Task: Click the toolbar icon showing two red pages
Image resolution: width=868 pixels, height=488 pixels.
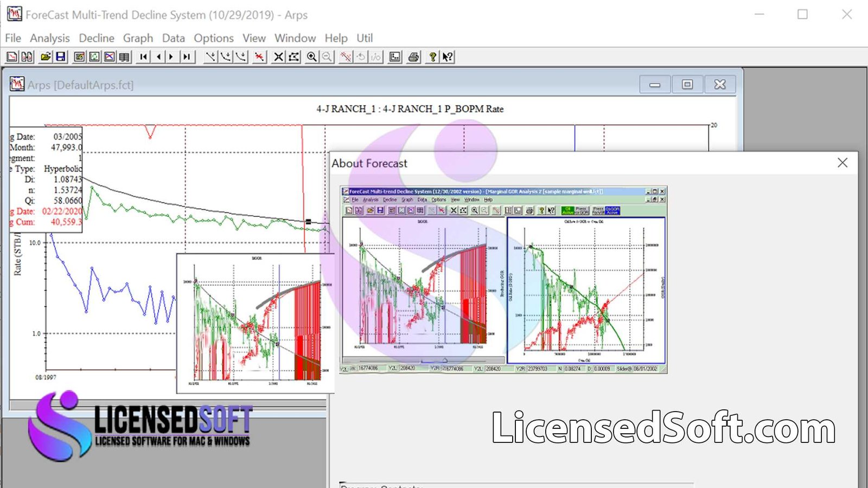Action: 27,56
